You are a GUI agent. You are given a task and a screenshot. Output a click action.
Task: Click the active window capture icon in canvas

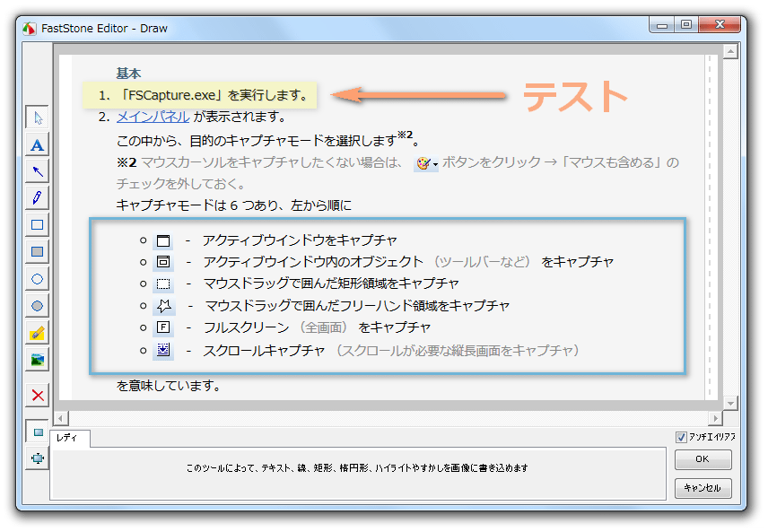pyautogui.click(x=163, y=240)
